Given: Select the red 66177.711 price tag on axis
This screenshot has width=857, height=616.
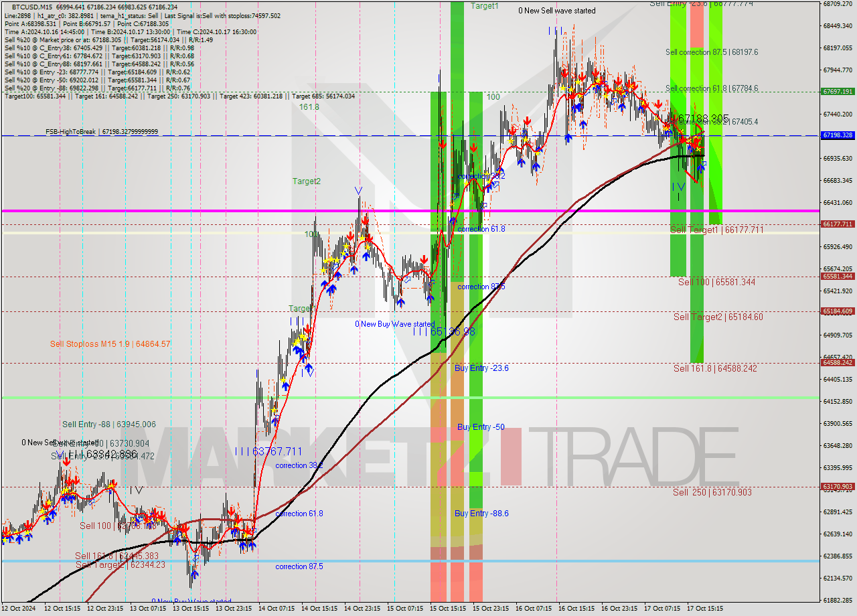Looking at the screenshot, I should tap(838, 224).
